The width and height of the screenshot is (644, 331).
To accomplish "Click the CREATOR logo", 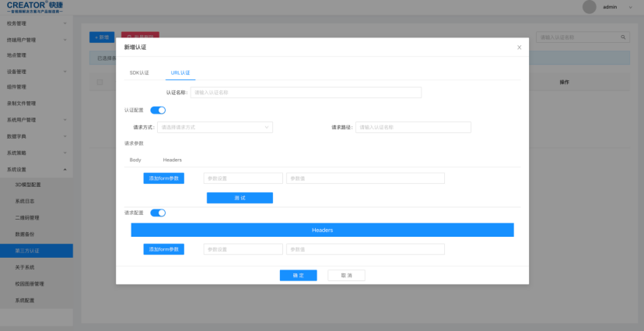I will click(x=35, y=6).
